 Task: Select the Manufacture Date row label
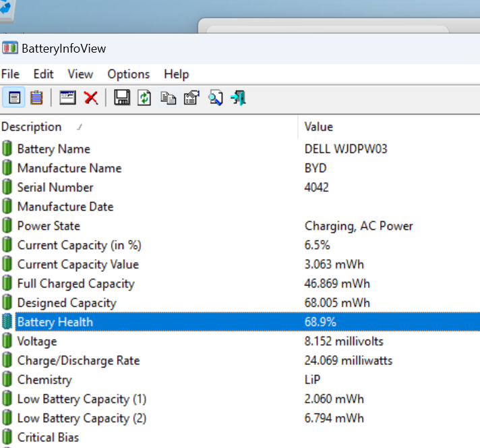pos(65,206)
